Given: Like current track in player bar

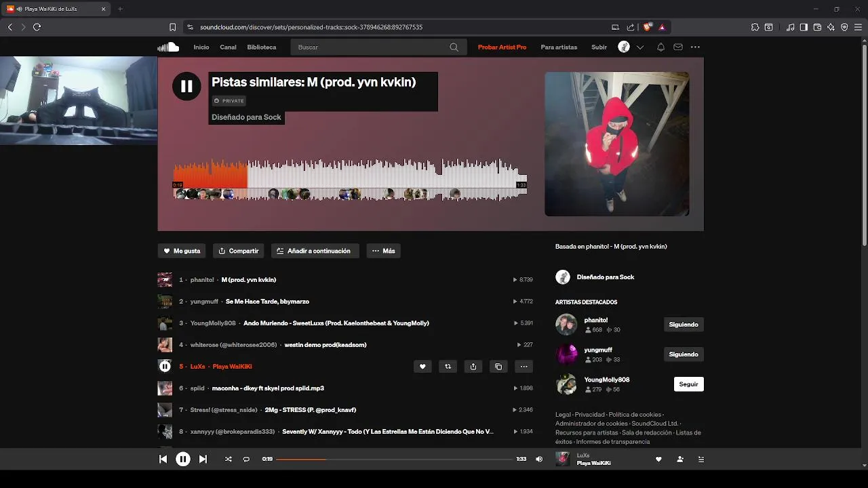Looking at the screenshot, I should click(x=658, y=459).
